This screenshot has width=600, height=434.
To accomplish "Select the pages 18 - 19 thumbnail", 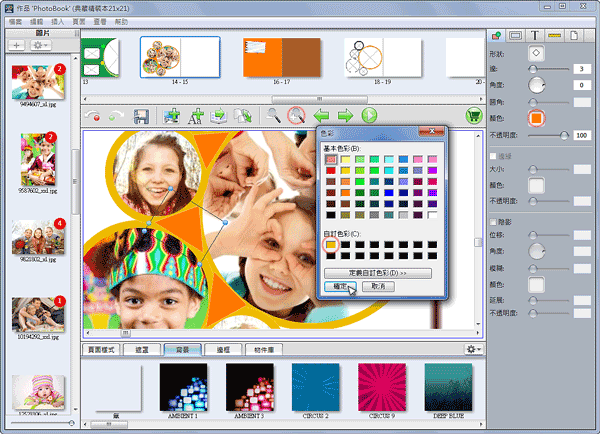I will (x=383, y=57).
